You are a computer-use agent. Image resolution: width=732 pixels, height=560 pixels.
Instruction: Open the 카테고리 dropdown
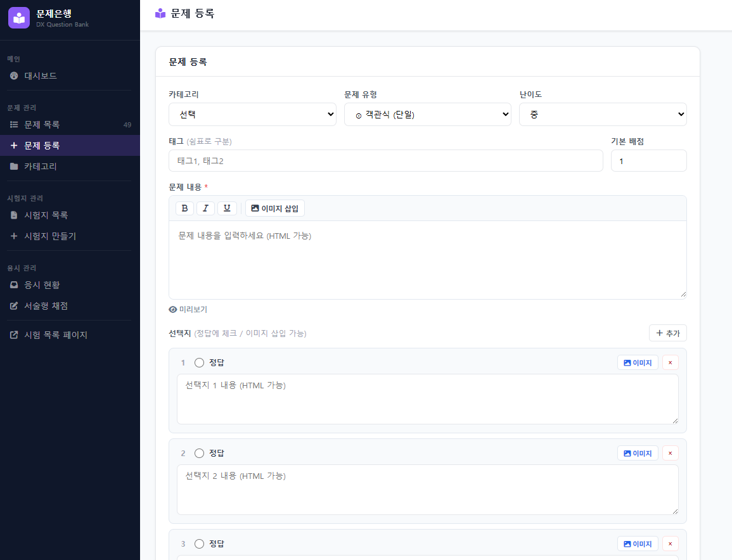point(252,114)
